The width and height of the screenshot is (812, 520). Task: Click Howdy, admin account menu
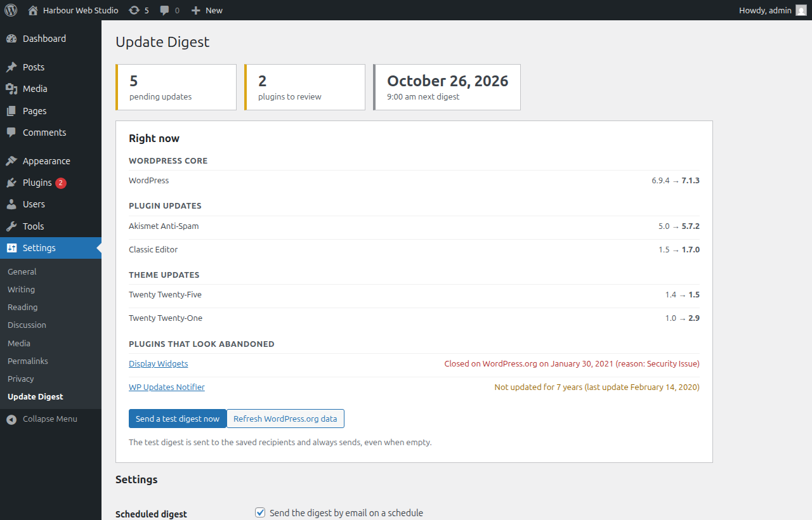[x=773, y=10]
